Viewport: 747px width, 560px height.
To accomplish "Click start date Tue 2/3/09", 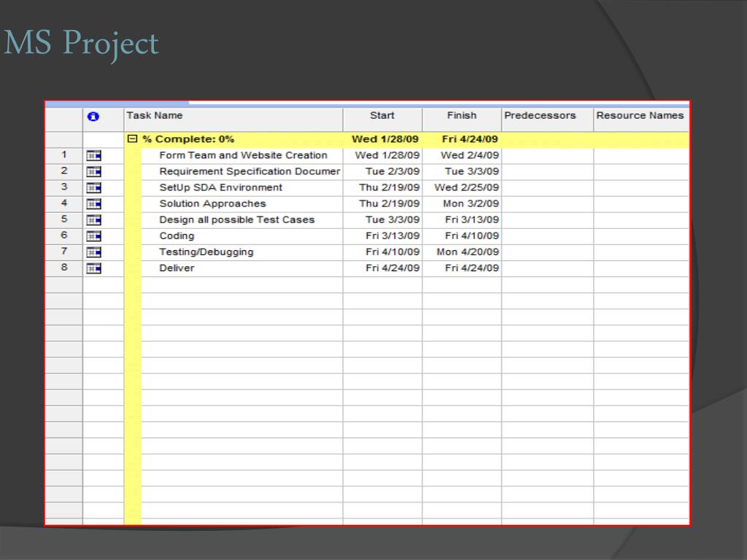I will pos(392,171).
